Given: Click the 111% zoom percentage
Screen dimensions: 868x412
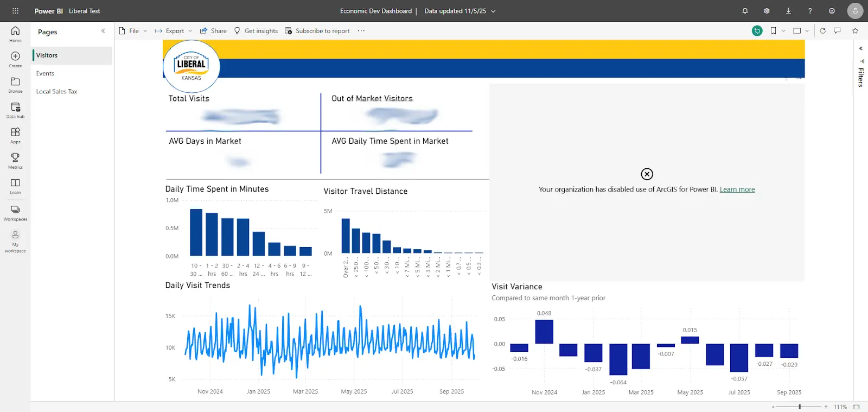Looking at the screenshot, I should pyautogui.click(x=840, y=407).
